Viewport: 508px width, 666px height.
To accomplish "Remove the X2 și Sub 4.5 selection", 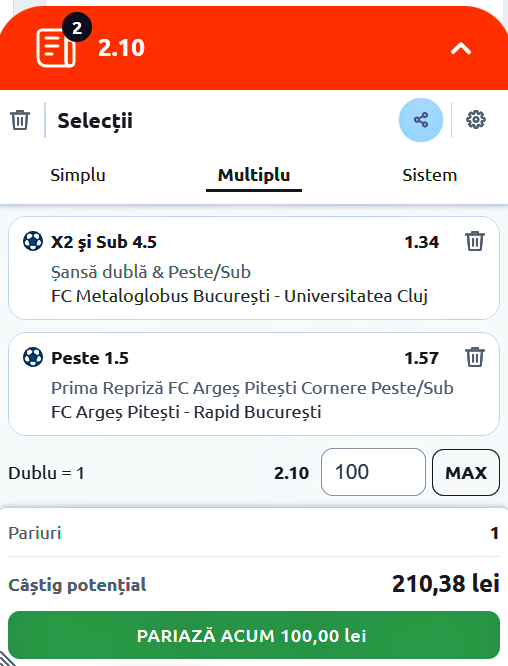I will click(x=475, y=241).
